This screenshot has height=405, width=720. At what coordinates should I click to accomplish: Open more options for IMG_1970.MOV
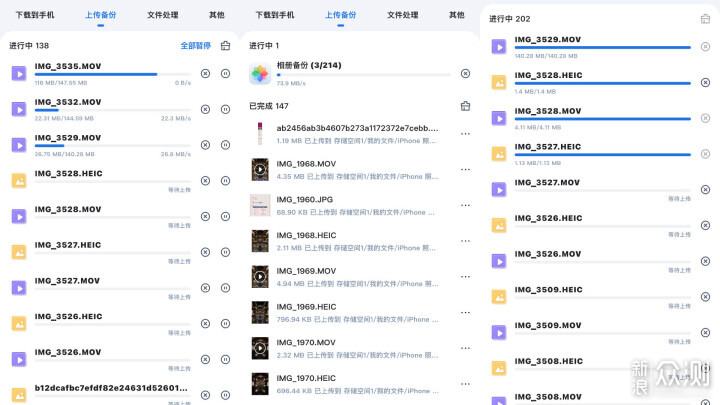(465, 348)
